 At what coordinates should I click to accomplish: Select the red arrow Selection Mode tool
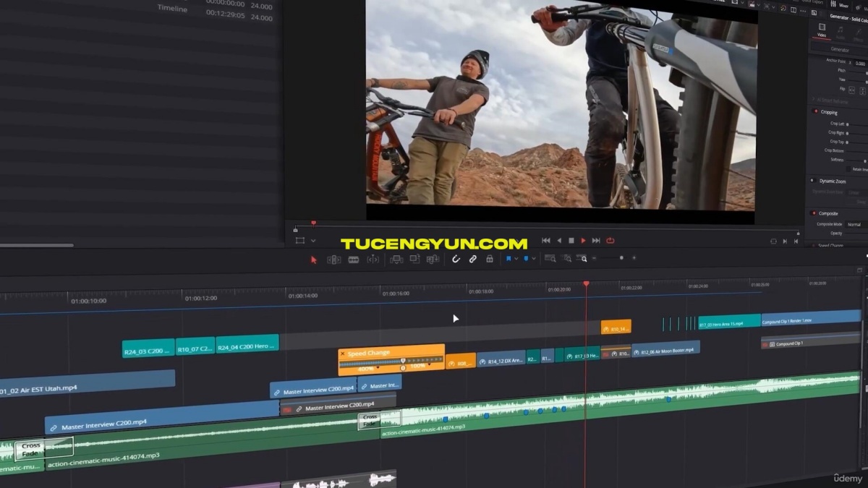tap(313, 260)
